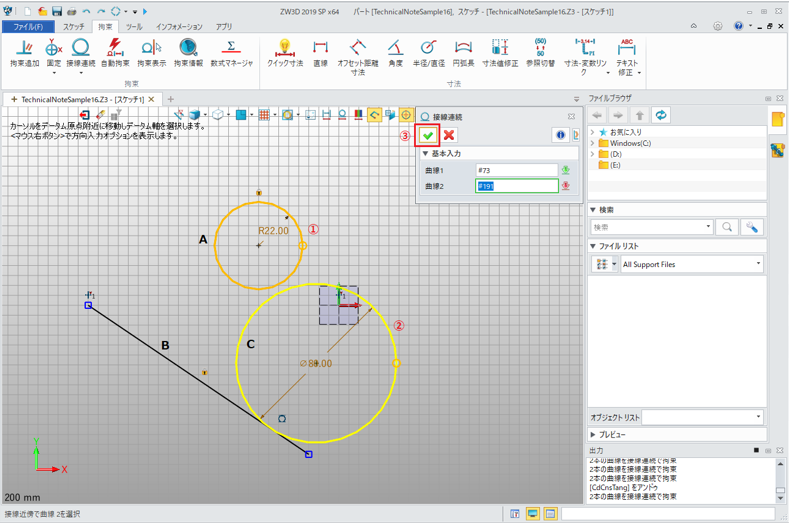789x523 pixels.
Task: Expand the プレビュー section
Action: tap(593, 434)
